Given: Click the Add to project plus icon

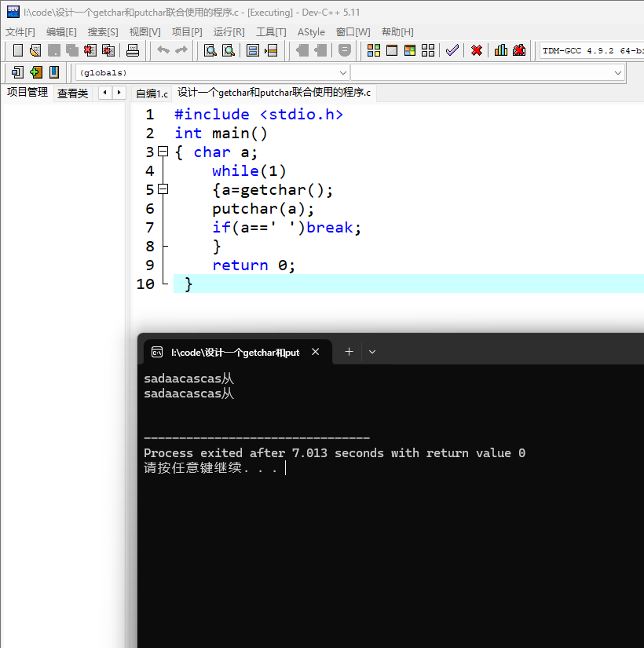Looking at the screenshot, I should tap(36, 72).
